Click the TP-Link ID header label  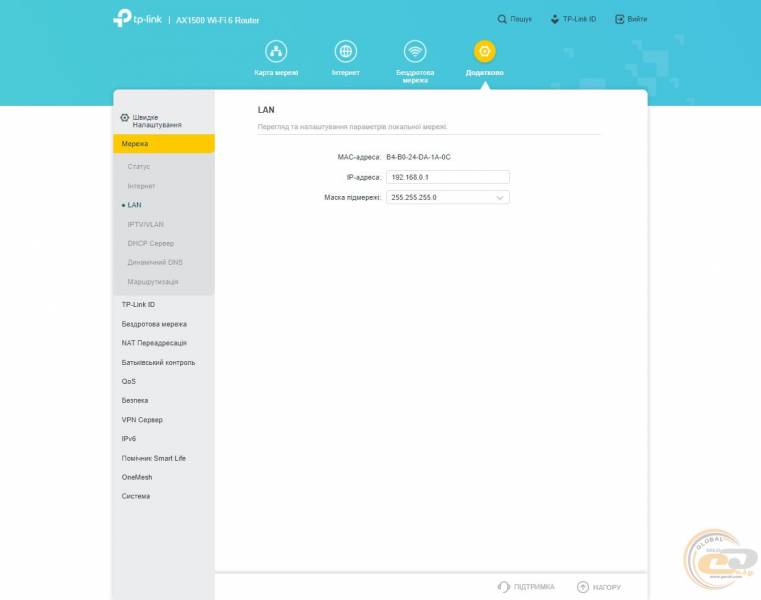579,19
